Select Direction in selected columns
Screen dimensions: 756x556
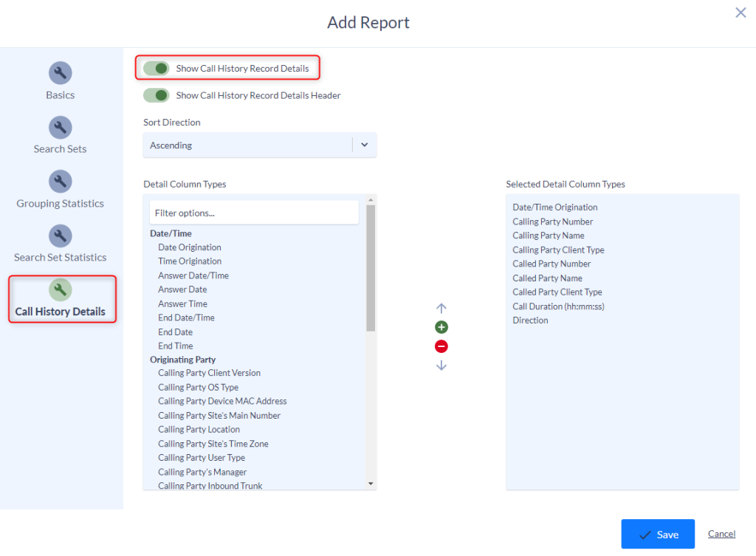point(530,320)
